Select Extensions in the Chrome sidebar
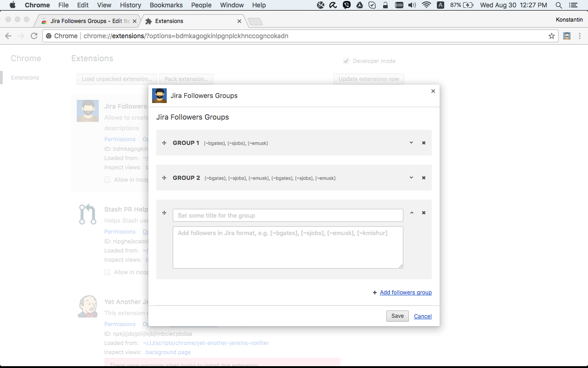 (25, 78)
